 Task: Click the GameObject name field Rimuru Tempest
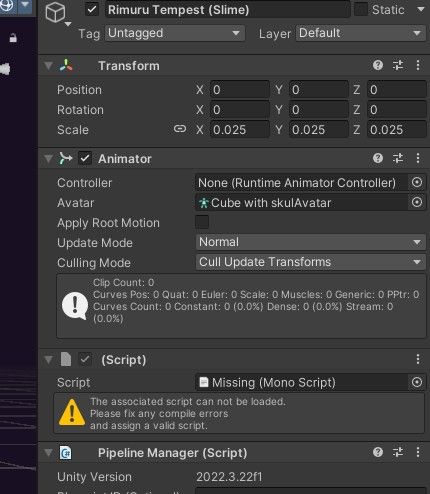(228, 10)
